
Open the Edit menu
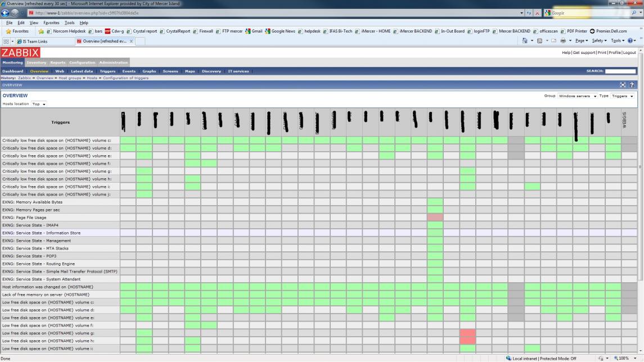(21, 23)
